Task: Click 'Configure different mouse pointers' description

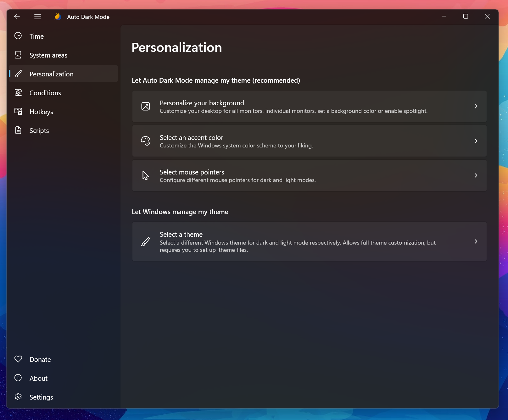Action: pos(238,180)
